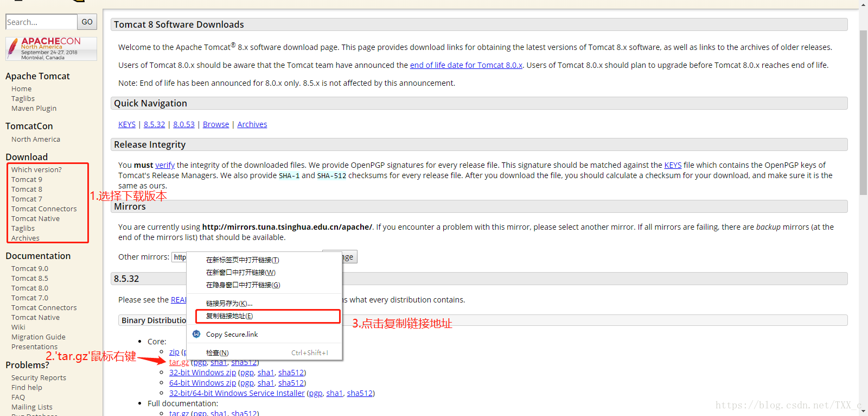This screenshot has width=868, height=416.
Task: Open the Archives quick navigation link
Action: pos(252,124)
